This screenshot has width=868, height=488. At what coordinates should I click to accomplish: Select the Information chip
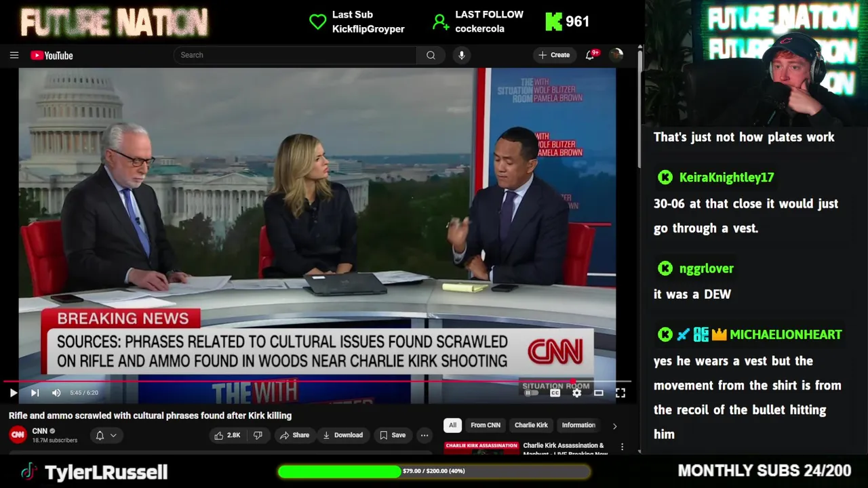coord(578,425)
